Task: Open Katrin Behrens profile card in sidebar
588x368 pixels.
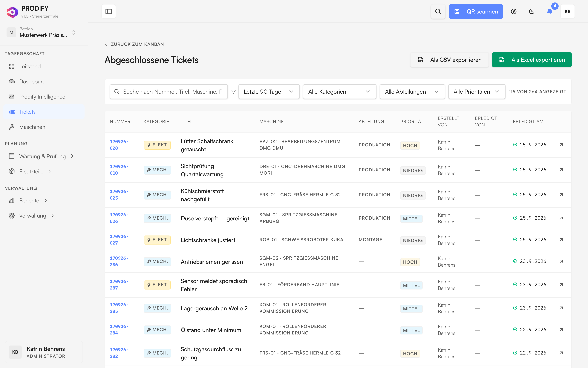Action: tap(44, 352)
